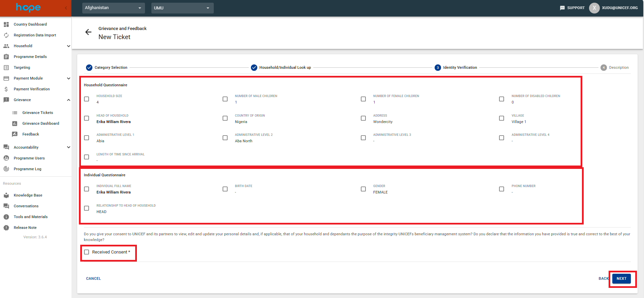Click the Registration Data Import sync icon
This screenshot has width=644, height=298.
pos(6,35)
